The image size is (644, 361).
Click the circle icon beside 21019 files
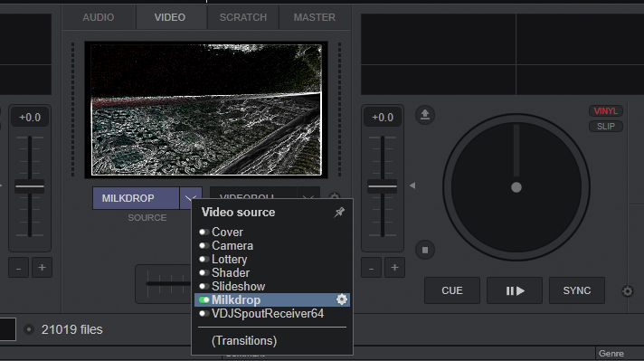pos(29,329)
